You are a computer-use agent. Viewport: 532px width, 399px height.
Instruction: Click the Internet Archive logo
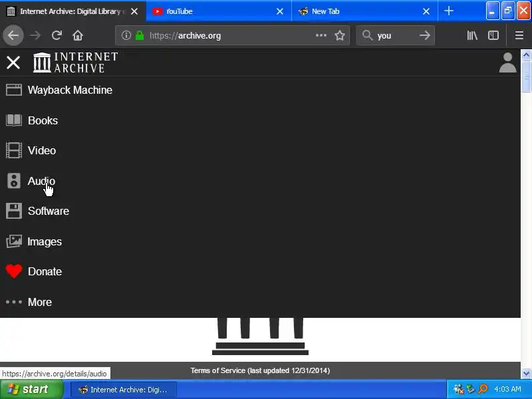click(75, 63)
